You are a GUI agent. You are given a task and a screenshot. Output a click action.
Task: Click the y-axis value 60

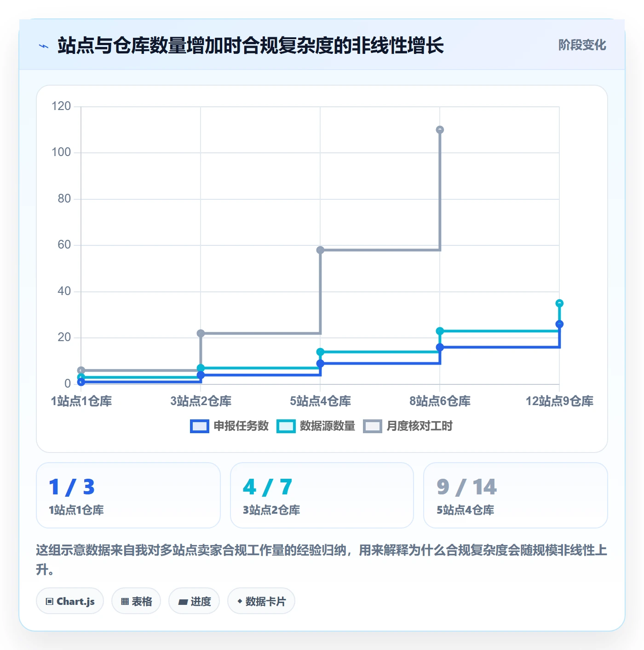point(64,245)
